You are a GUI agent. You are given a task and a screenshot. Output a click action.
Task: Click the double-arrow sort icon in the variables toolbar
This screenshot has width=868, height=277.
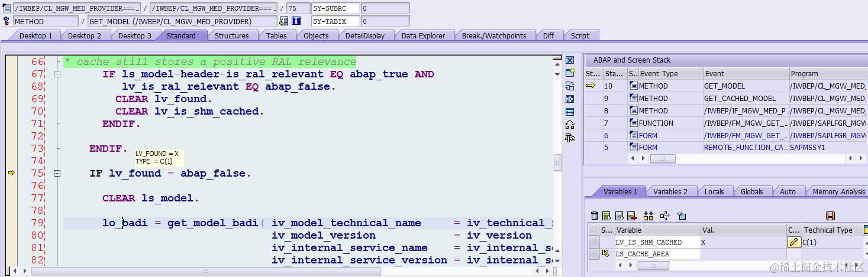(x=648, y=216)
